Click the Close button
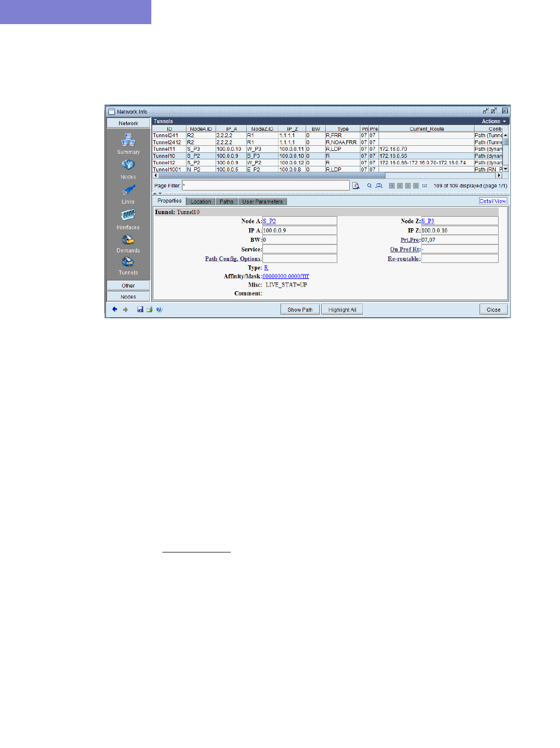The height and width of the screenshot is (748, 560). (494, 310)
